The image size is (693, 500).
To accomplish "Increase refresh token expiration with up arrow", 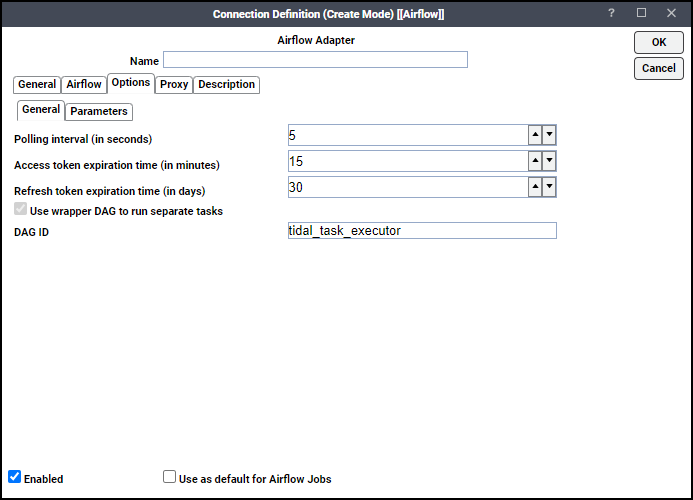I will 535,187.
